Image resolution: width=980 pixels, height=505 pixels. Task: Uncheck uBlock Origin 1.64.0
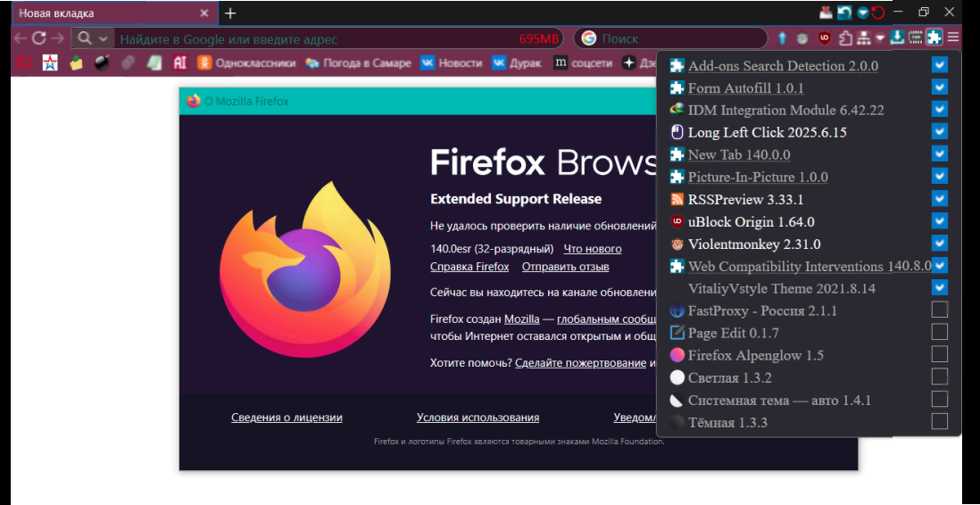click(x=939, y=220)
